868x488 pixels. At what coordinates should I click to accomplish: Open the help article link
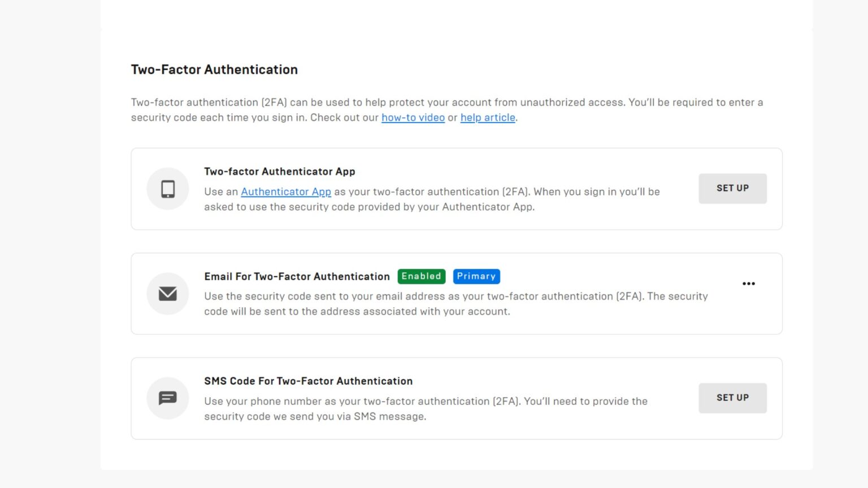click(x=488, y=117)
